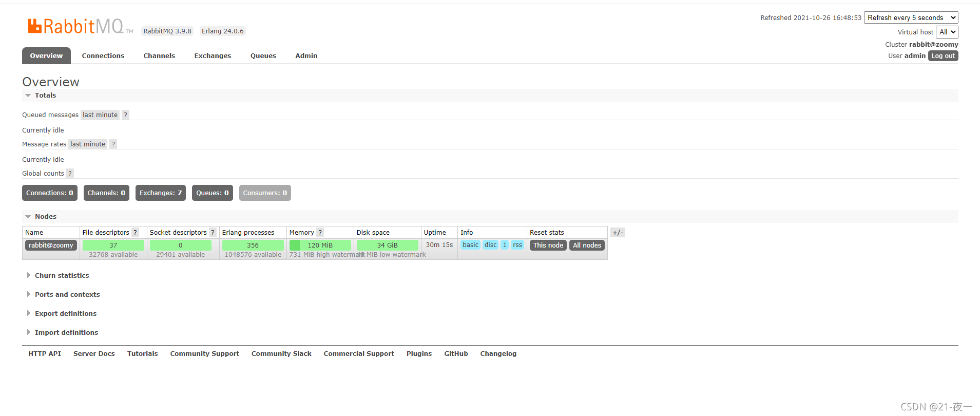Click the Erlang processes 356 bar
The height and width of the screenshot is (416, 980).
click(x=253, y=245)
